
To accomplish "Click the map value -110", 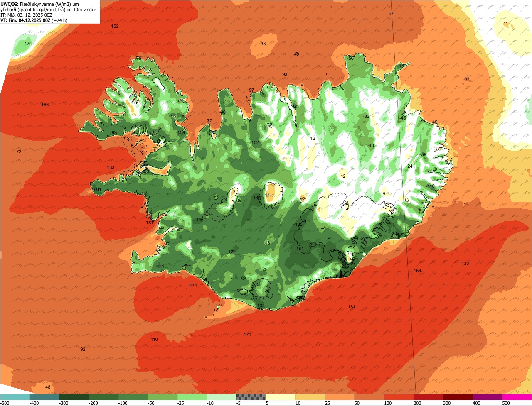I will 430,186.
